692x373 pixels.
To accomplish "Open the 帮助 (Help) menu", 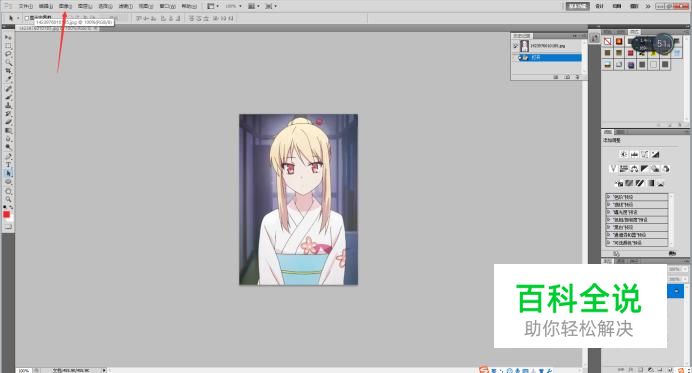I will pos(189,6).
